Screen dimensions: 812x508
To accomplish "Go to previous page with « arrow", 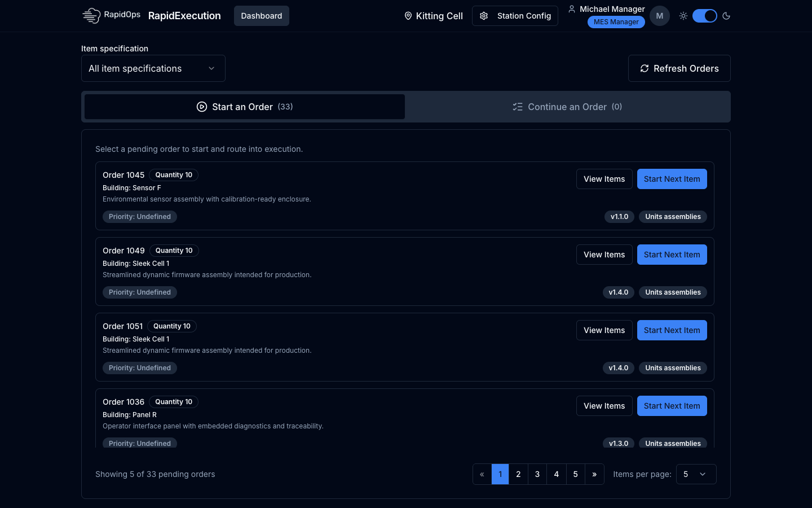I will (482, 474).
